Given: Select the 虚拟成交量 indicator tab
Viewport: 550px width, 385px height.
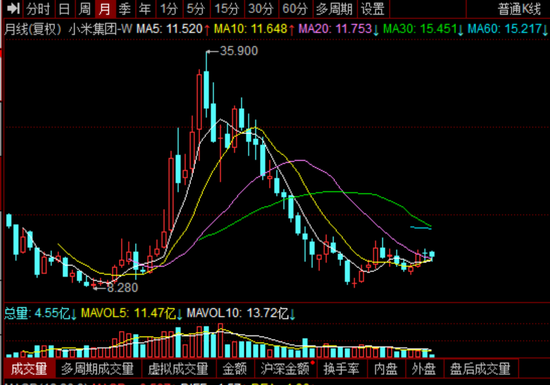Looking at the screenshot, I should tap(178, 369).
